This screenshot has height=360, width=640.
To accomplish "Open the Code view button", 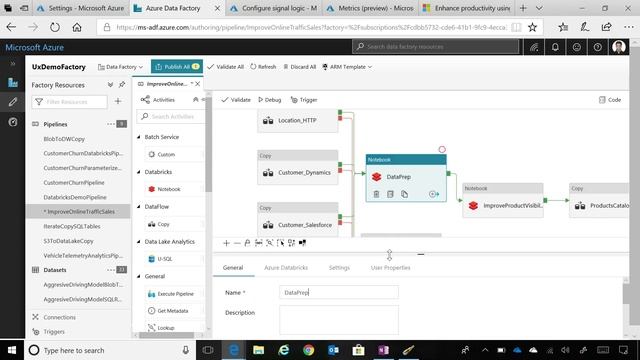I will pos(610,100).
